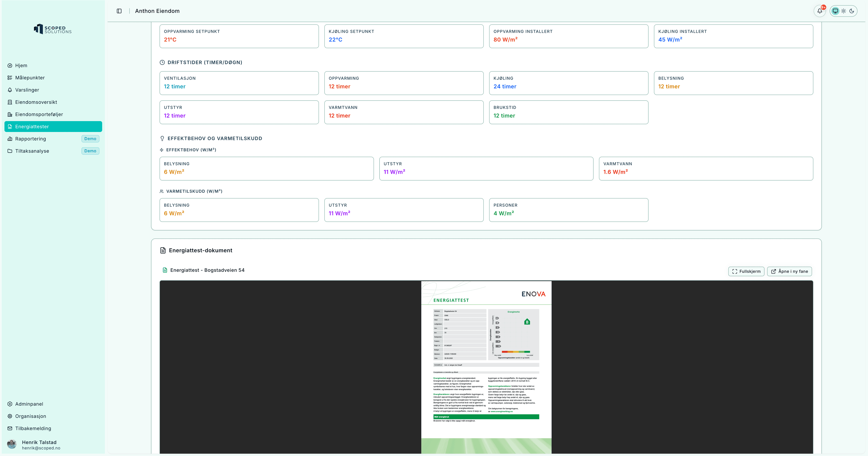
Task: Switch to system theme mode
Action: (835, 11)
